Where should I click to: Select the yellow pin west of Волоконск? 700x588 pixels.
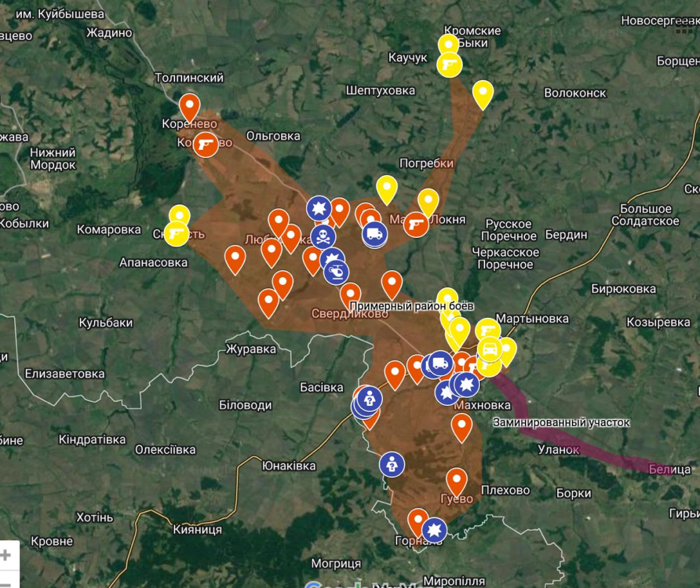click(483, 93)
